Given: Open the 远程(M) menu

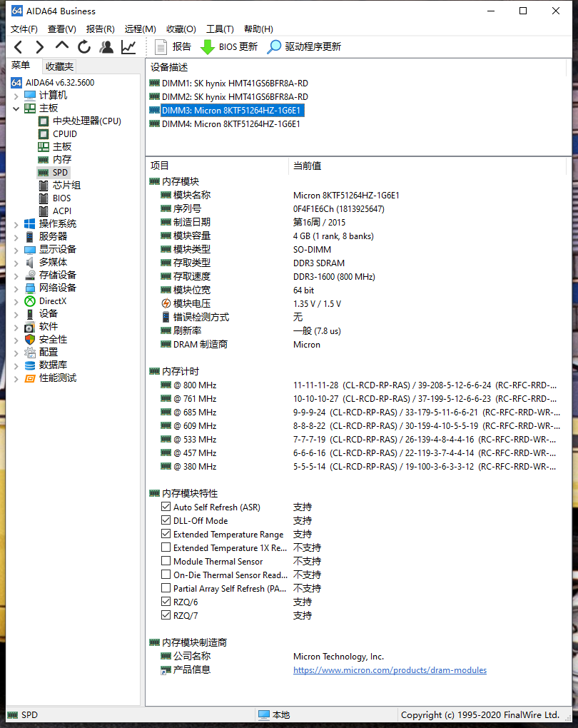Looking at the screenshot, I should (x=140, y=29).
